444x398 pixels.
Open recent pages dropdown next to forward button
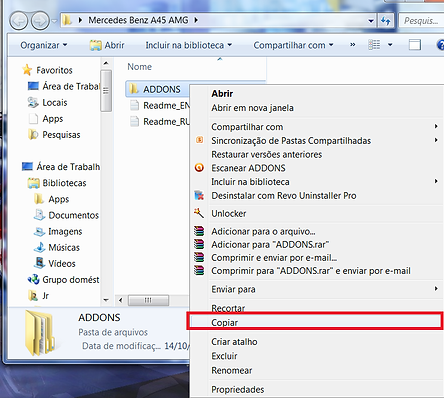(x=54, y=21)
